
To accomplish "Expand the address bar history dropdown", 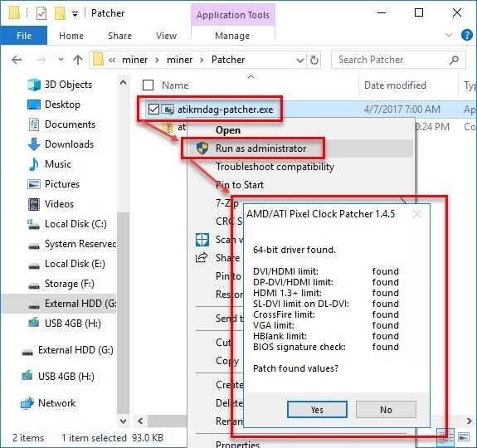I will [299, 61].
